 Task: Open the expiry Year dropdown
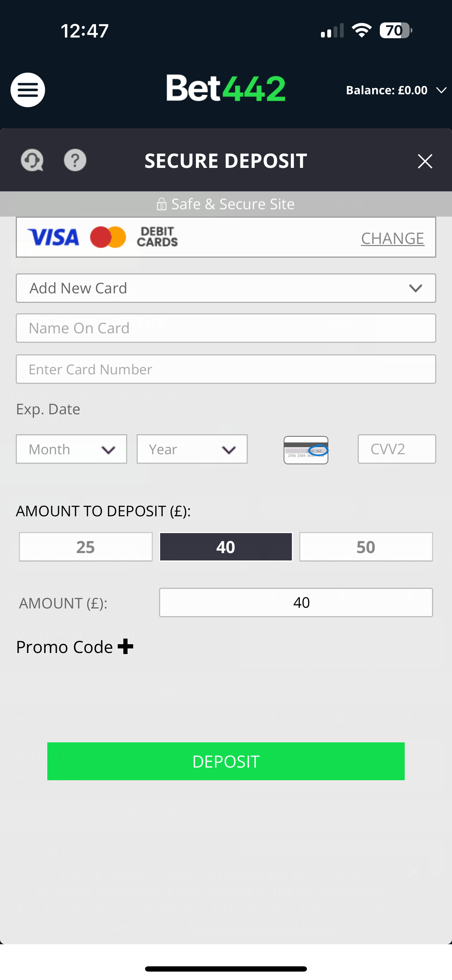192,449
